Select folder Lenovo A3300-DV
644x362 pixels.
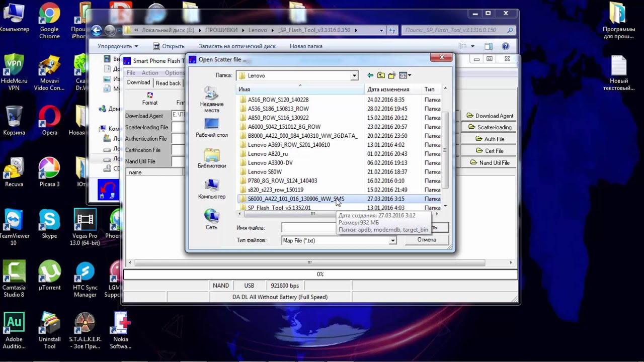(x=270, y=163)
